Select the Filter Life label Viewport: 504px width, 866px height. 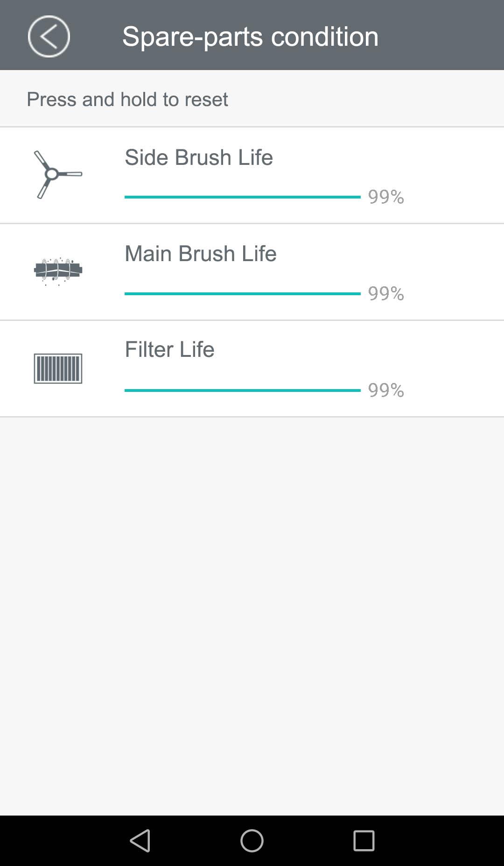169,349
